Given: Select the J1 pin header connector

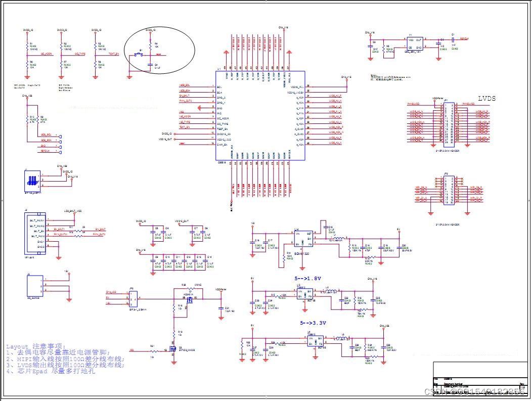Looking at the screenshot, I should 32,181.
